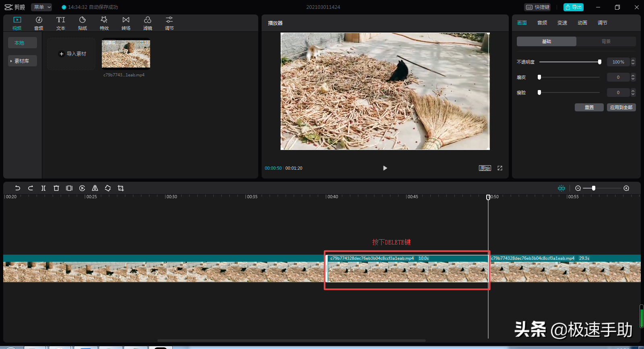Click the 应用到全部 button
The height and width of the screenshot is (349, 644).
pyautogui.click(x=621, y=107)
